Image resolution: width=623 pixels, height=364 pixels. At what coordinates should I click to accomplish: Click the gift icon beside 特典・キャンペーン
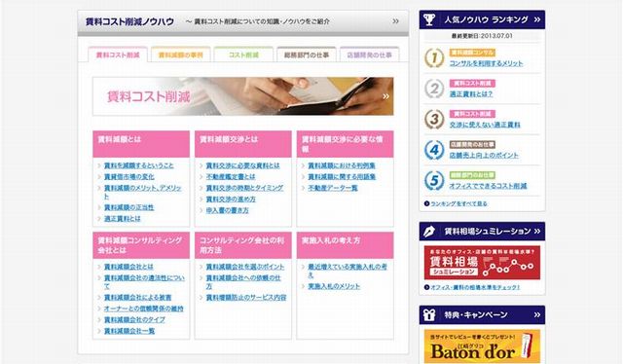pos(429,314)
